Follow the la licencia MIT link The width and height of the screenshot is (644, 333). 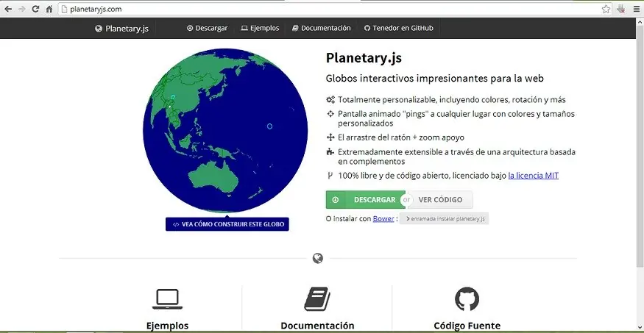pos(533,176)
